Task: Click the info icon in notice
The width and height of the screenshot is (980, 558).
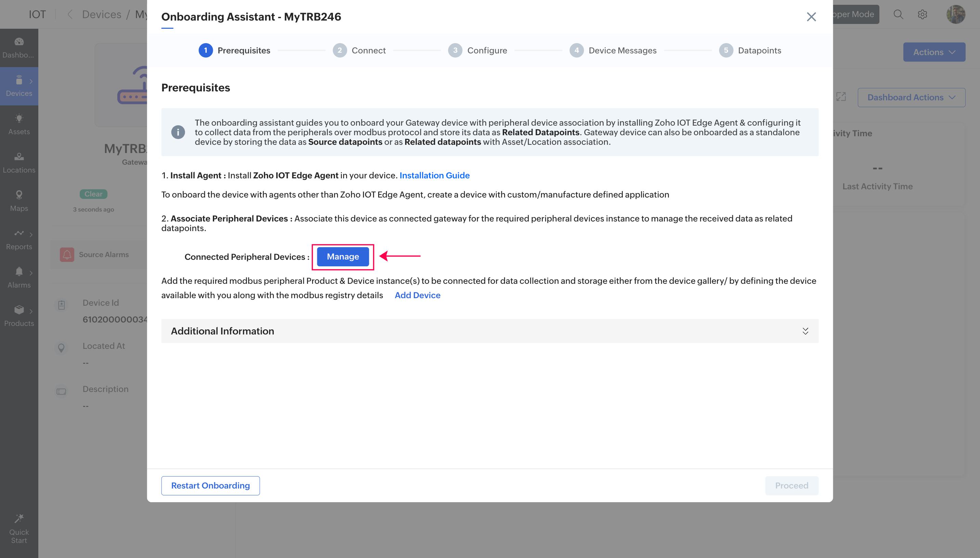Action: tap(178, 132)
